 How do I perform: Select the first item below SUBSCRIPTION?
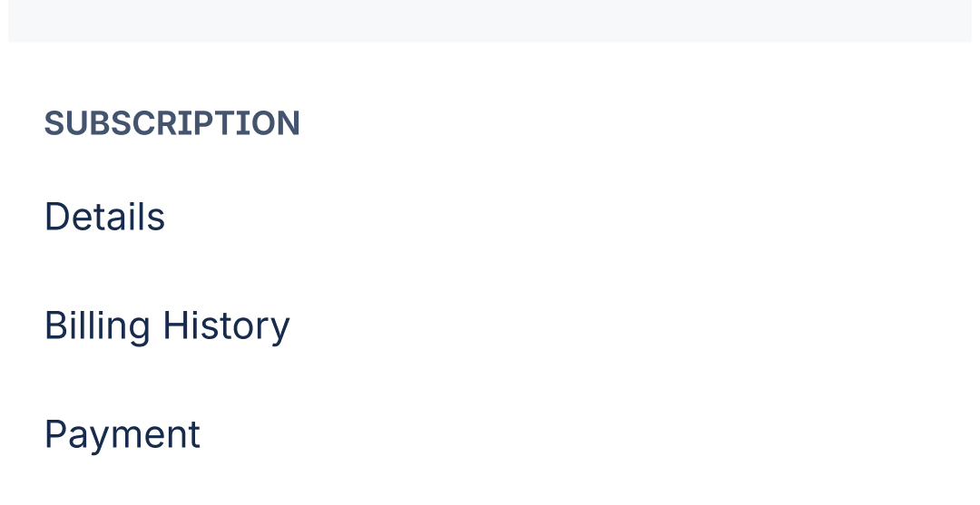(104, 217)
